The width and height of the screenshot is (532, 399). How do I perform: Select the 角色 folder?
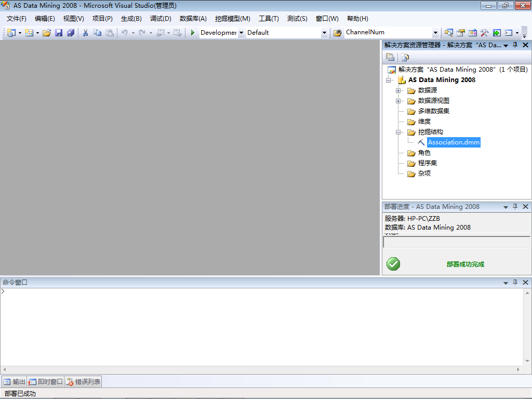[x=424, y=153]
